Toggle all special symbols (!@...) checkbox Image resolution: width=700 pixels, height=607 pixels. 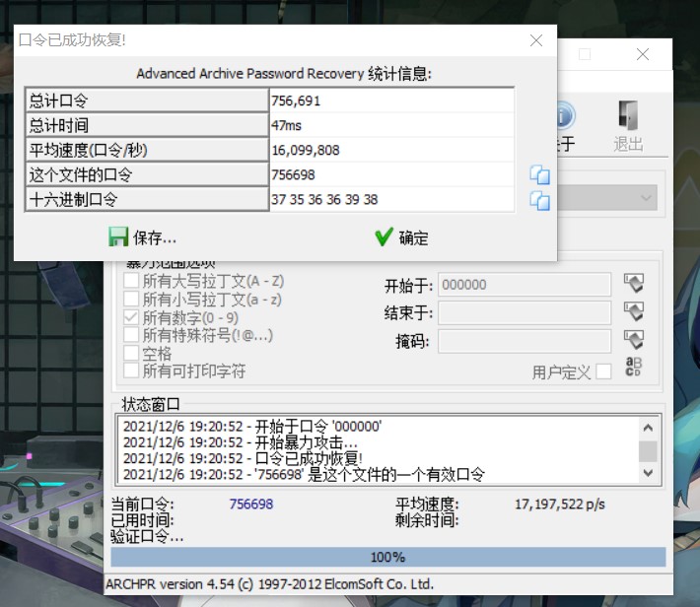[x=131, y=335]
